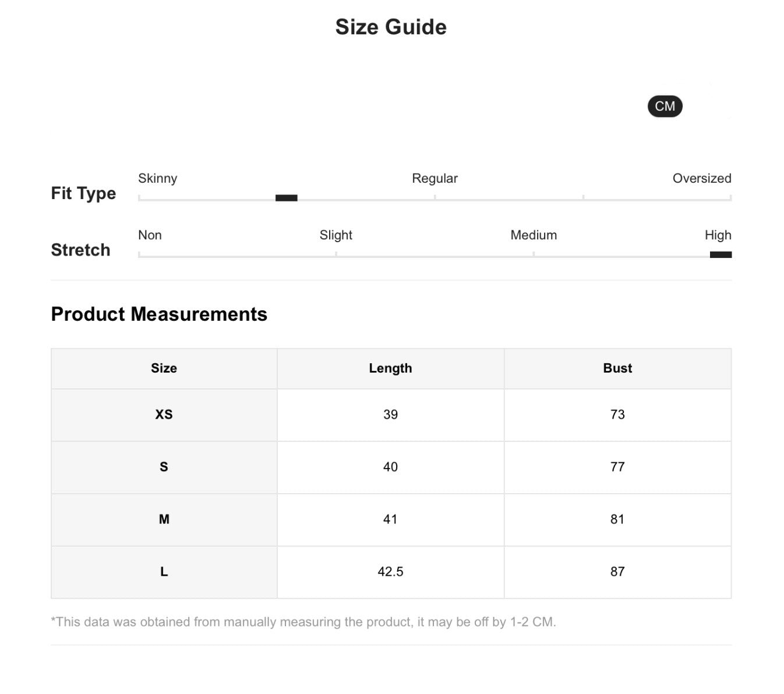Click the Product Measurements heading

pyautogui.click(x=159, y=314)
